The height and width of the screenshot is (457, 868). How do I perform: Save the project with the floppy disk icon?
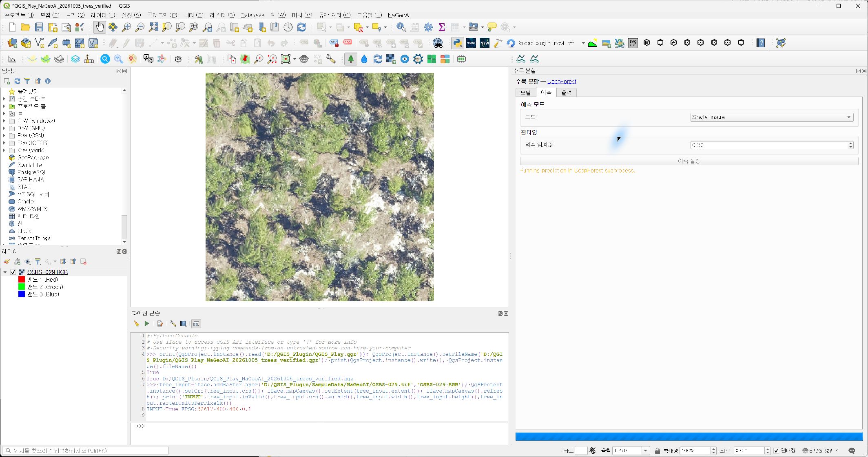pos(39,27)
